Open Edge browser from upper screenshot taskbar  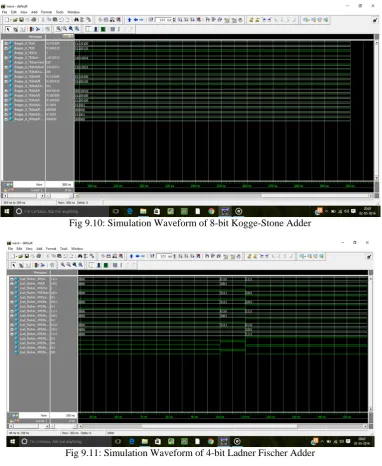(x=129, y=211)
